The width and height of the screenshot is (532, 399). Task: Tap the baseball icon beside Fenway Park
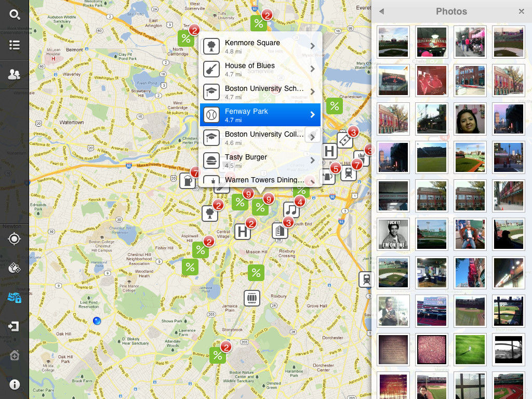211,115
